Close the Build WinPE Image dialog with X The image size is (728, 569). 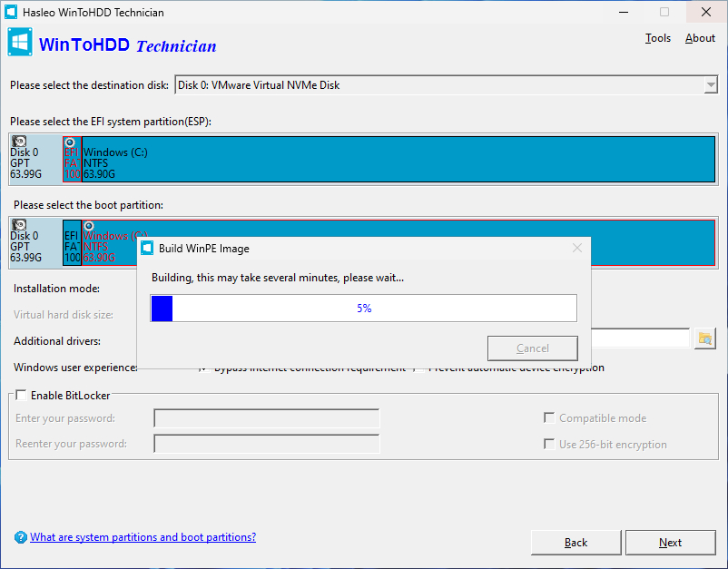click(x=577, y=248)
